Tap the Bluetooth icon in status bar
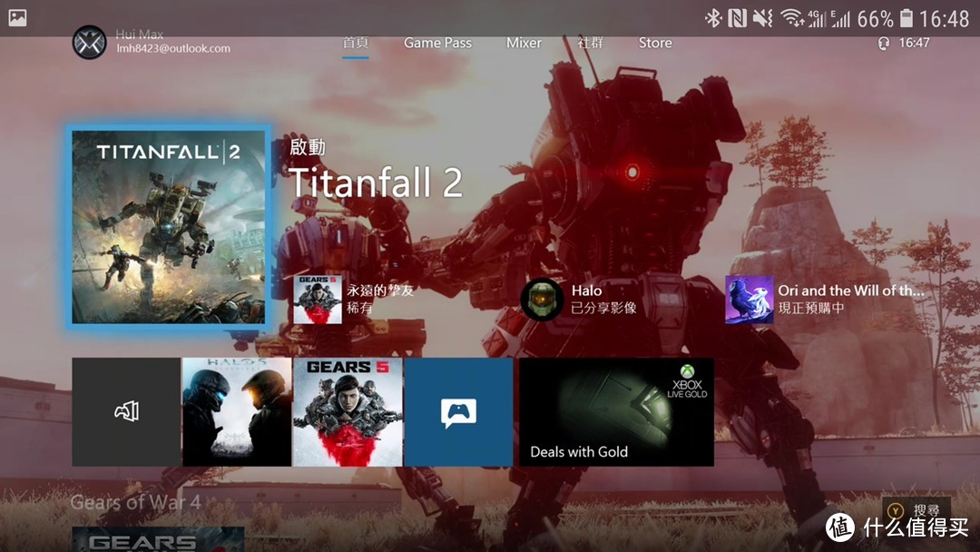The height and width of the screenshot is (552, 980). pyautogui.click(x=713, y=18)
